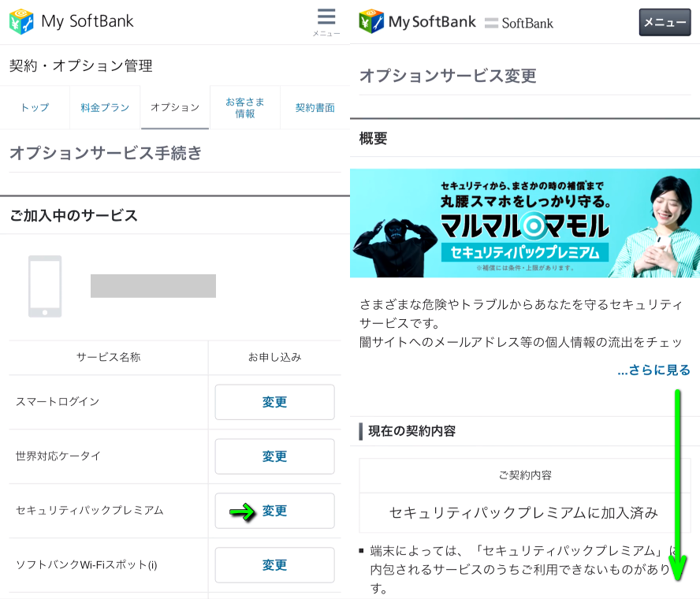Click the grey masked phone number bar

pos(153,286)
